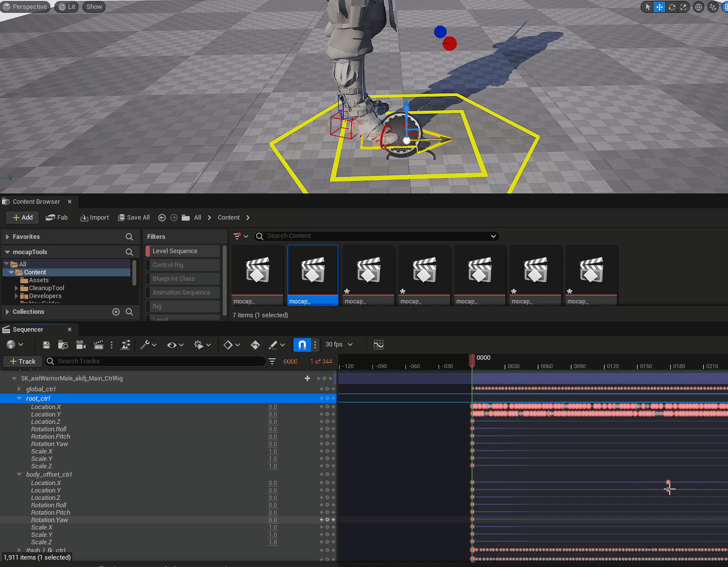Expand the CleanupTool folder
Image resolution: width=728 pixels, height=567 pixels.
pyautogui.click(x=16, y=288)
